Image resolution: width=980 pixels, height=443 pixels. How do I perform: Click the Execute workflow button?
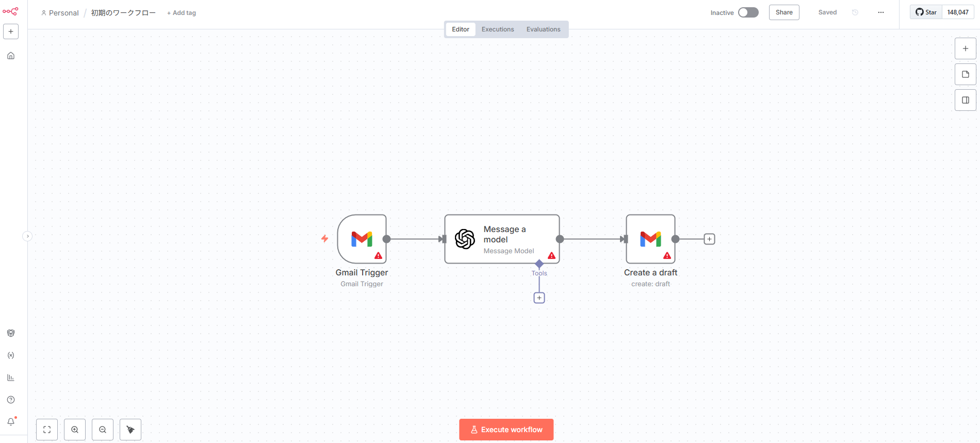click(506, 430)
